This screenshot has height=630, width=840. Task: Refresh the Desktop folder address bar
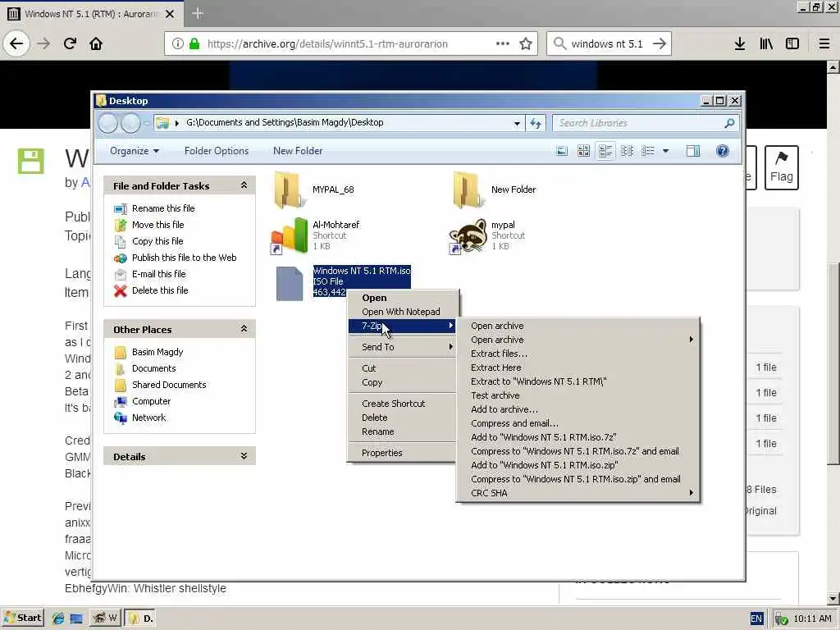[535, 123]
